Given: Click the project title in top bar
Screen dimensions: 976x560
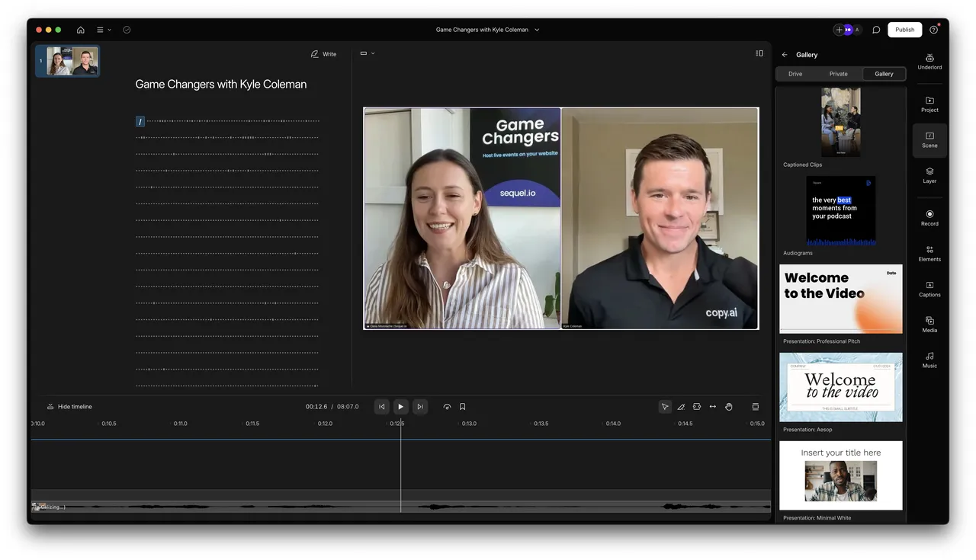Looking at the screenshot, I should [x=482, y=30].
